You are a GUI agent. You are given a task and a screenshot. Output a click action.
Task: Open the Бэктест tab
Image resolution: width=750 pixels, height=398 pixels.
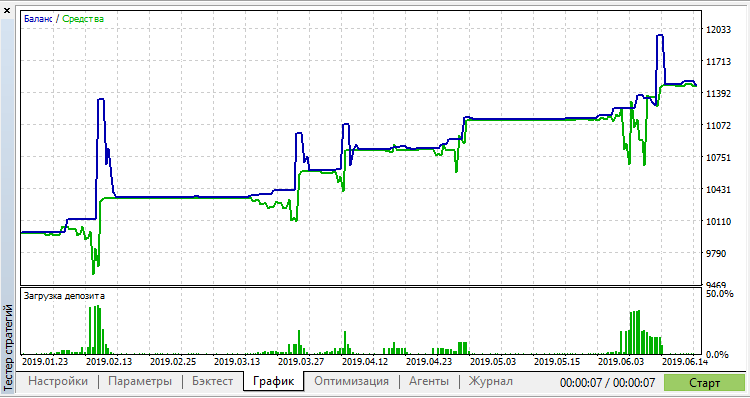tap(212, 381)
